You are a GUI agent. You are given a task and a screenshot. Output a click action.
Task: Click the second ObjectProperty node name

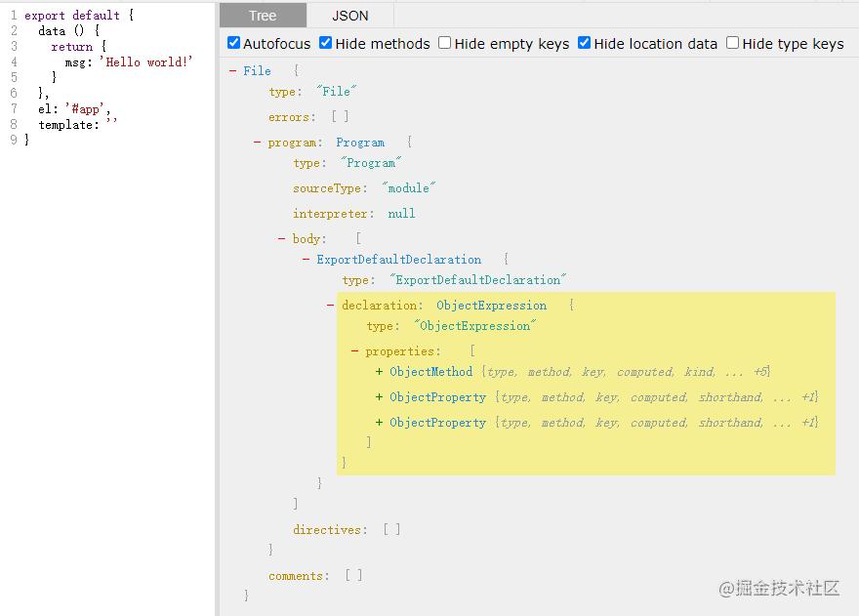(437, 423)
